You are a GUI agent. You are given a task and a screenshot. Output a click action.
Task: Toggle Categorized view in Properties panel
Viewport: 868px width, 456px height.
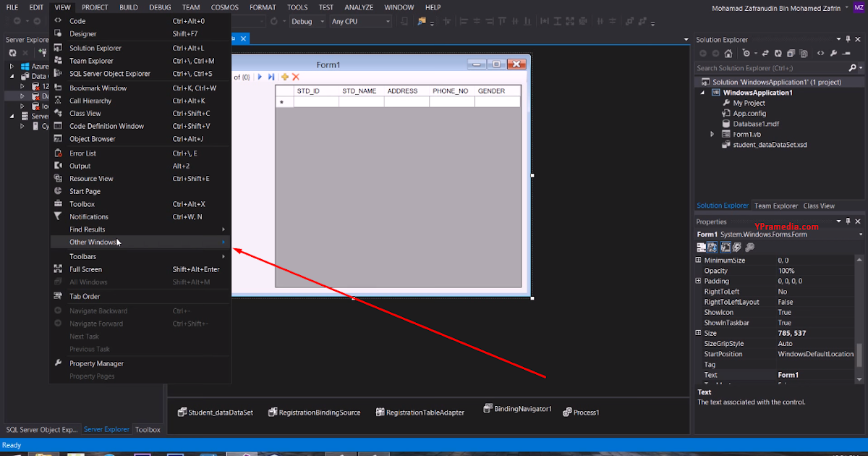(x=701, y=246)
